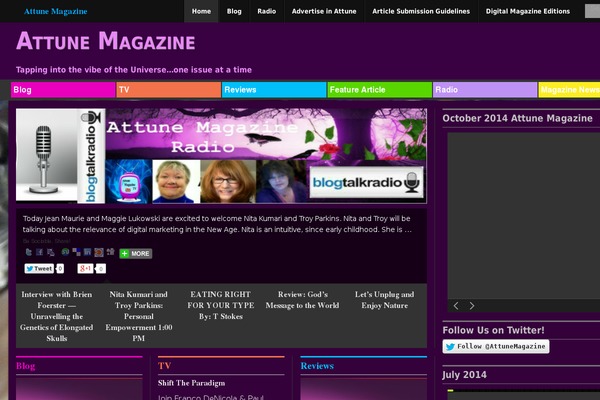Click the Reviews section heading below slider
Image resolution: width=600 pixels, height=400 pixels.
coord(317,366)
